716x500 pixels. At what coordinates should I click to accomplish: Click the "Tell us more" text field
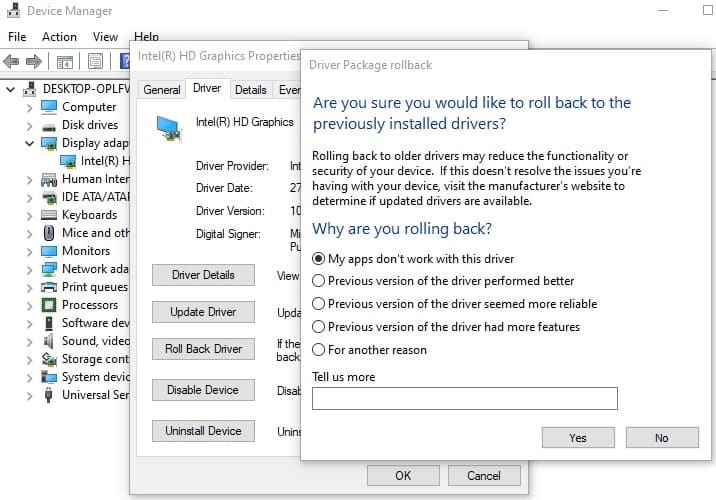pyautogui.click(x=464, y=399)
